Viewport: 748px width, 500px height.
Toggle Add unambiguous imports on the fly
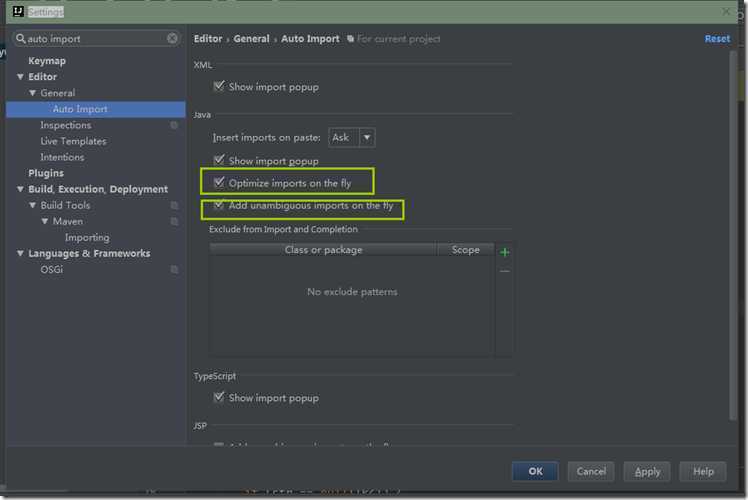point(219,205)
